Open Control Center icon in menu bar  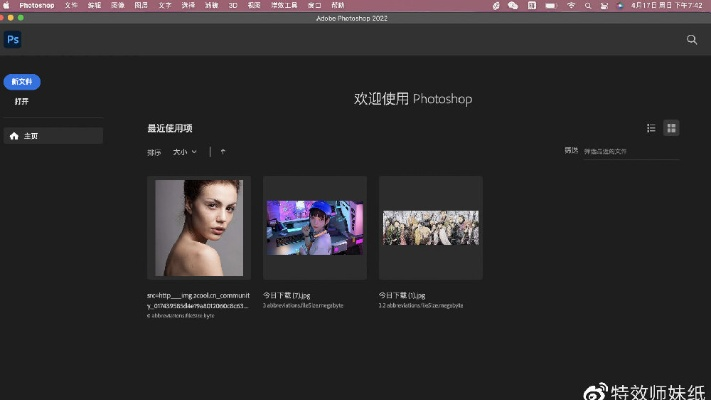[x=604, y=6]
